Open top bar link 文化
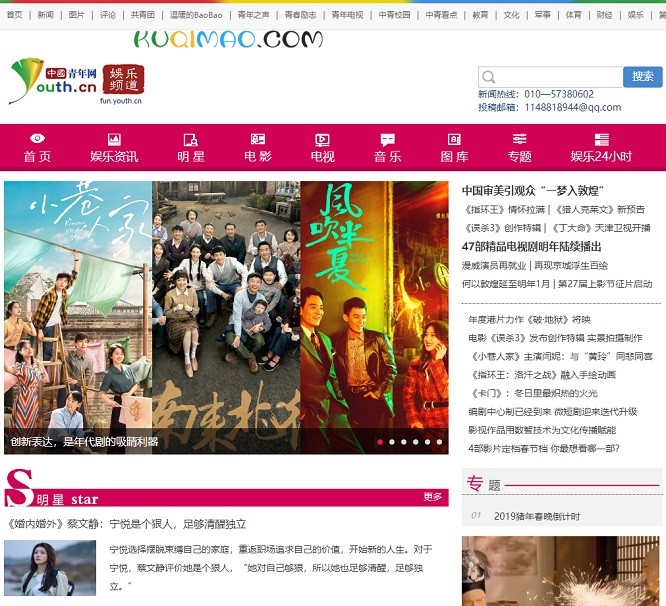 pyautogui.click(x=511, y=15)
